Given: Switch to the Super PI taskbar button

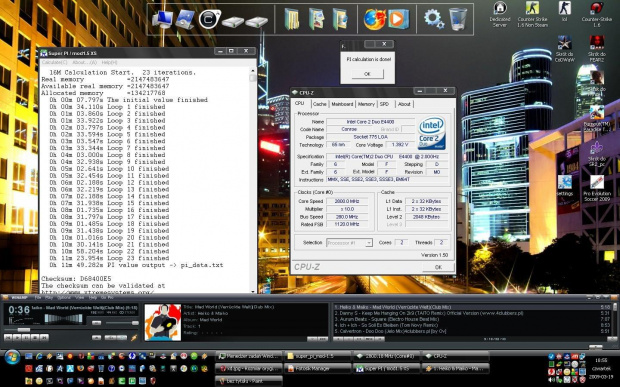Looking at the screenshot, I should pyautogui.click(x=386, y=368).
